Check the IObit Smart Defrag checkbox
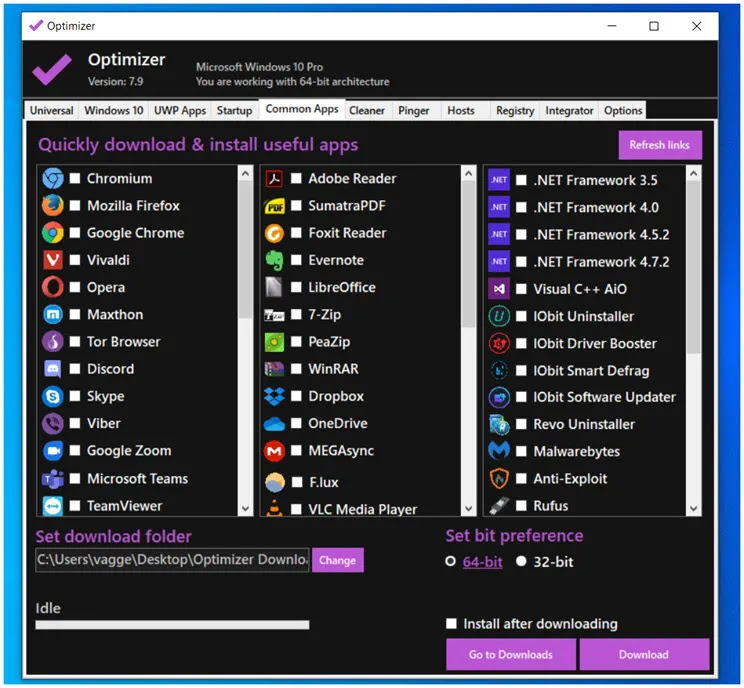 coord(521,371)
